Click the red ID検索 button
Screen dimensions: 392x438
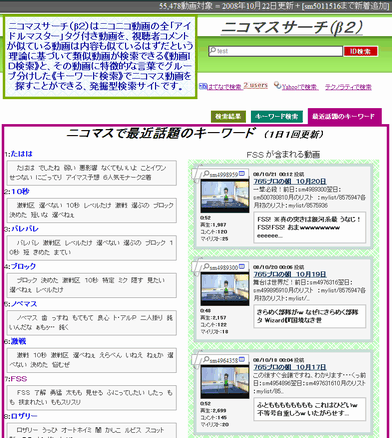click(361, 51)
